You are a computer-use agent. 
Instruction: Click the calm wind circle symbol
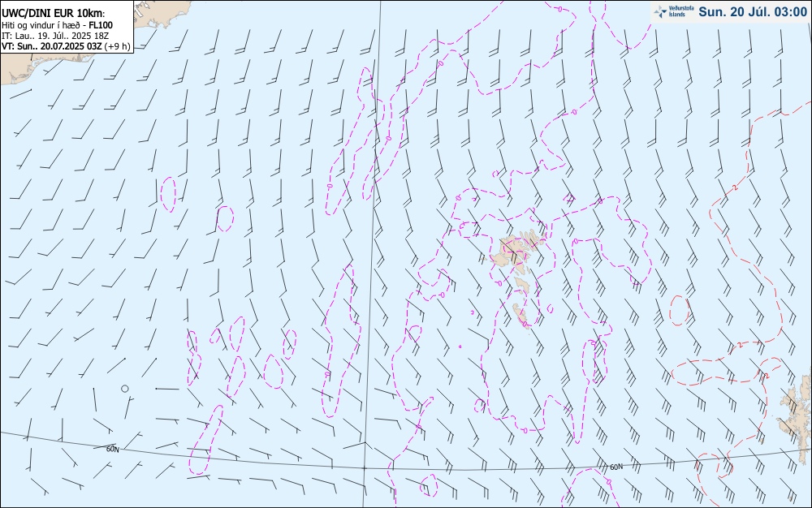tap(125, 389)
